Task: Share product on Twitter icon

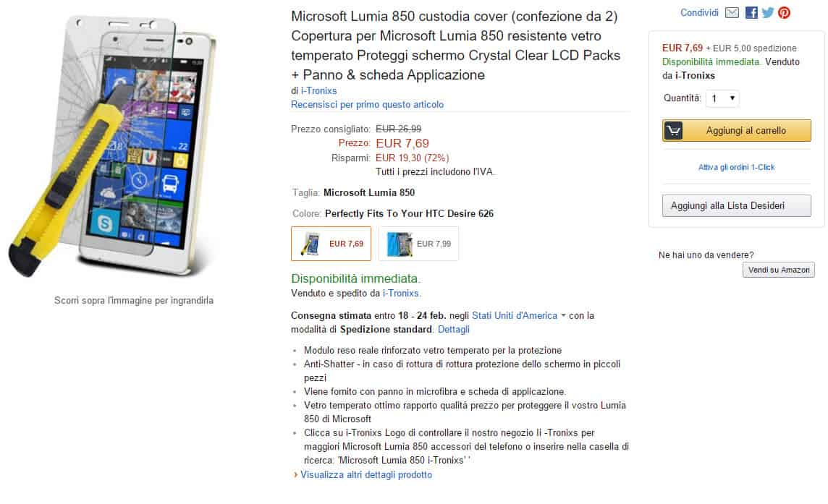Action: (767, 13)
